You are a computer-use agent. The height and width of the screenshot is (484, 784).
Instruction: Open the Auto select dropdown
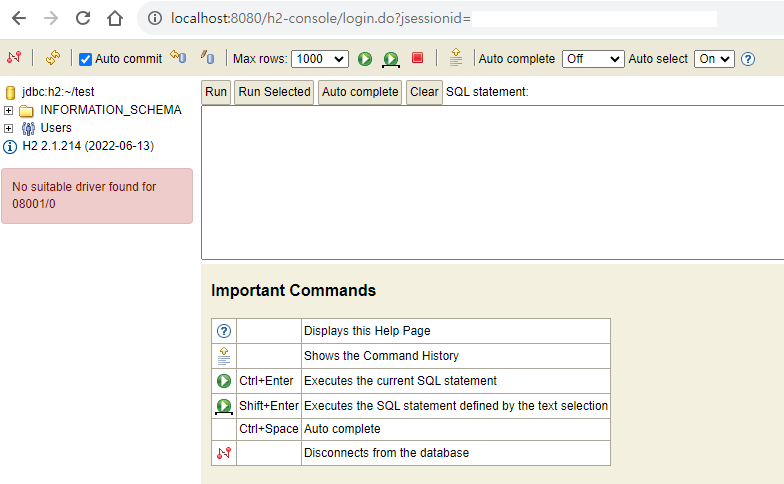714,59
